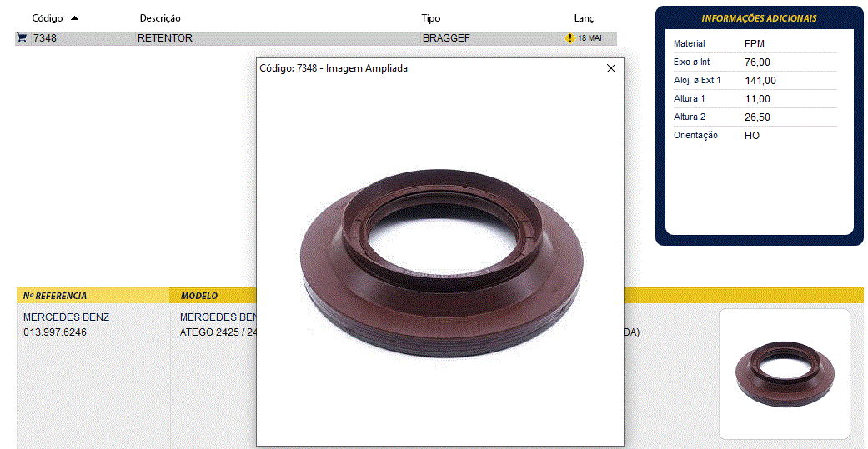Click the shopping cart icon for item 7348
The image size is (868, 449).
(22, 38)
